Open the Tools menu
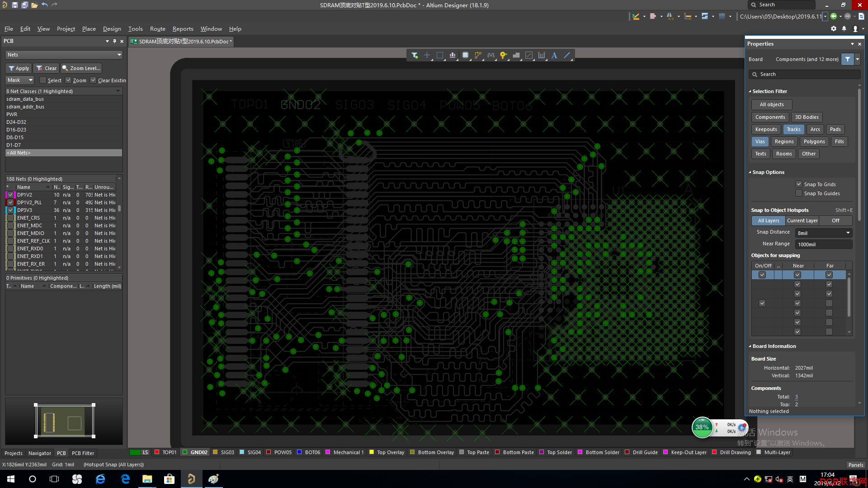 click(x=135, y=28)
